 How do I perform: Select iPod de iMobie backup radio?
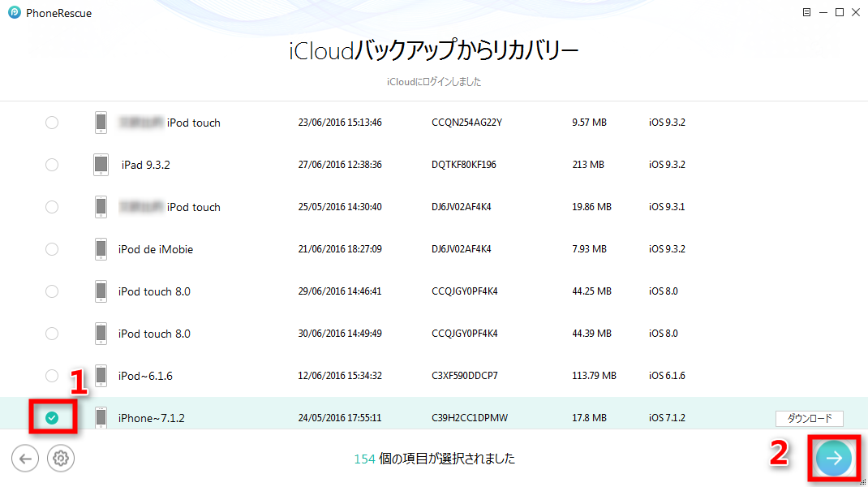51,248
